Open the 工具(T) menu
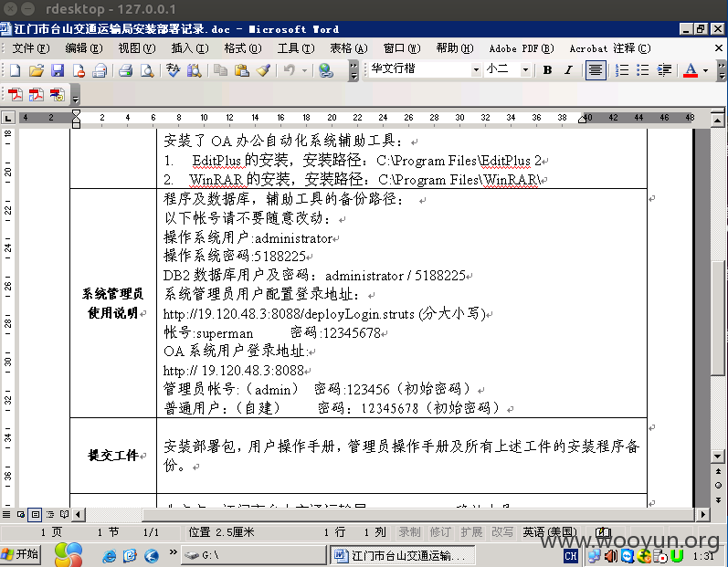 point(296,48)
